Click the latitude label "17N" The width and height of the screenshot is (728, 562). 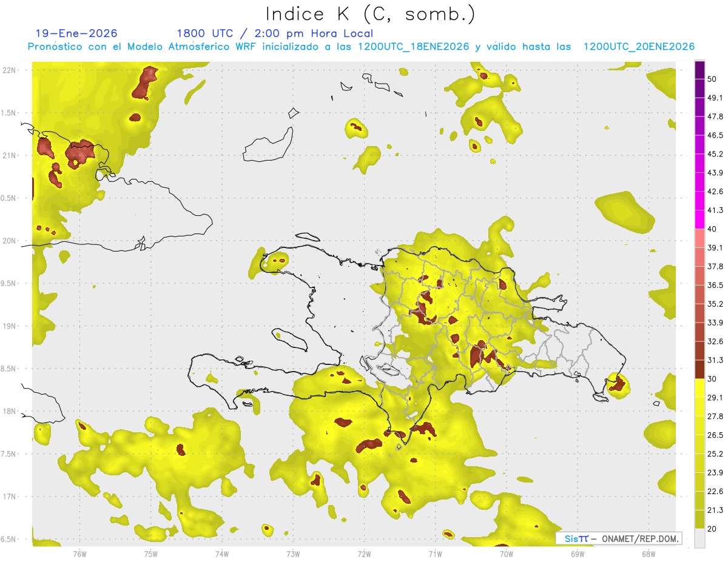click(9, 497)
